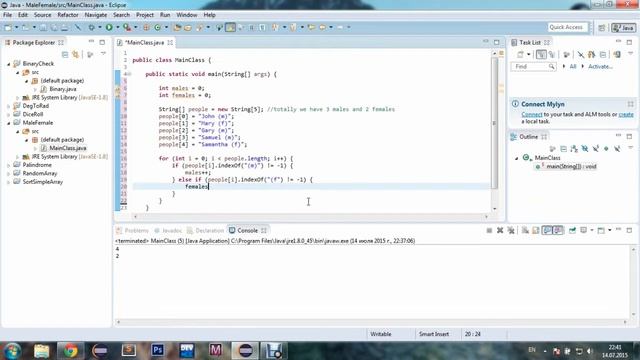640x360 pixels.
Task: Toggle Mark Occurrences in main toolbar
Action: pos(231,27)
